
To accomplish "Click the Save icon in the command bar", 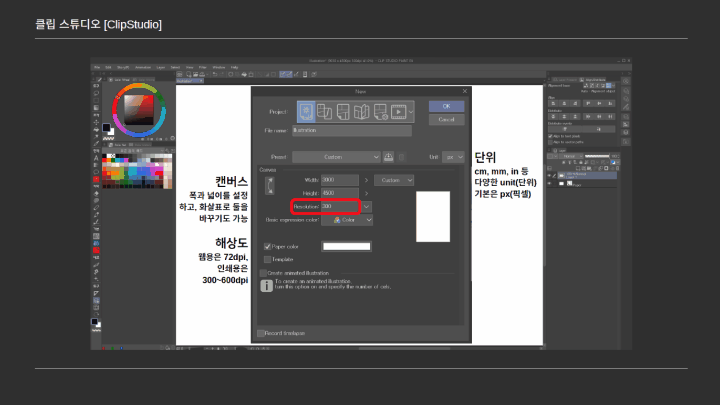I will tap(202, 74).
